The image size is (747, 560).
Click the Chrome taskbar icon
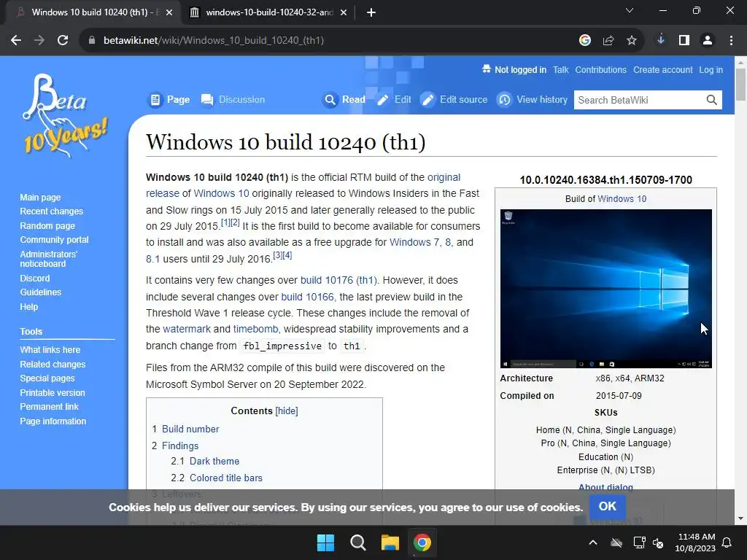[x=422, y=542]
